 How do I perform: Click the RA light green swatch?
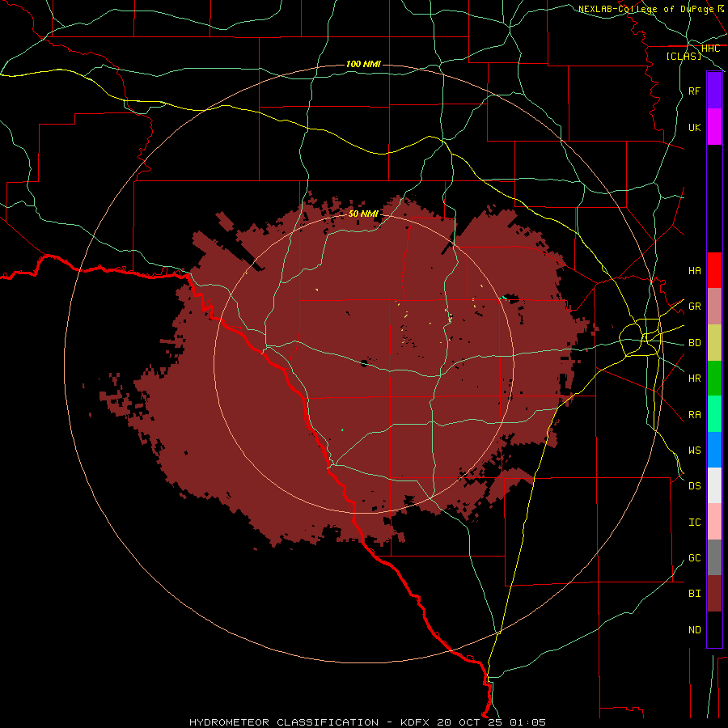714,413
